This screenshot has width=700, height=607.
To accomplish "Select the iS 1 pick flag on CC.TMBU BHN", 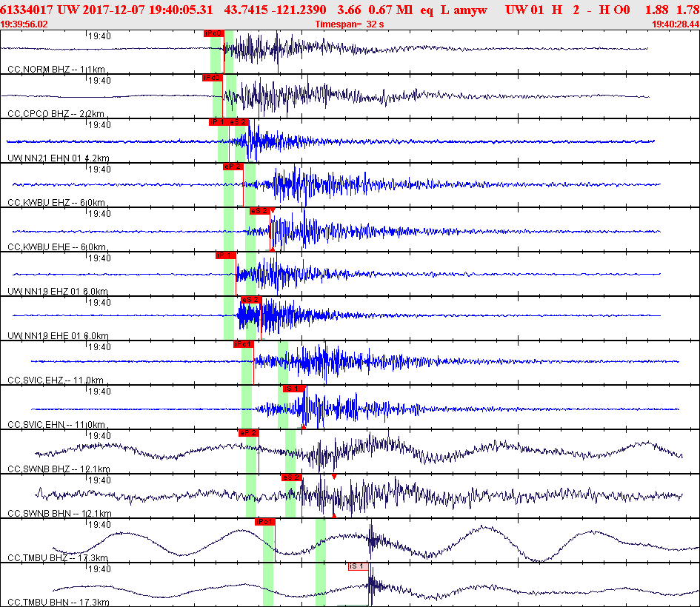I will 359,566.
